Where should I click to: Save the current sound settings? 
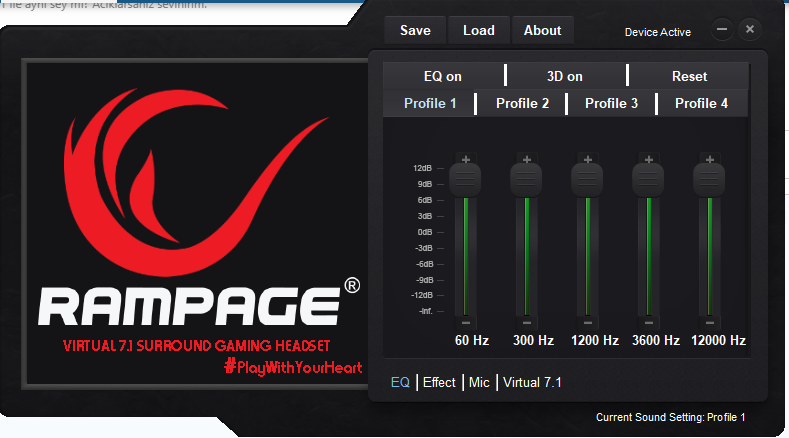point(415,30)
